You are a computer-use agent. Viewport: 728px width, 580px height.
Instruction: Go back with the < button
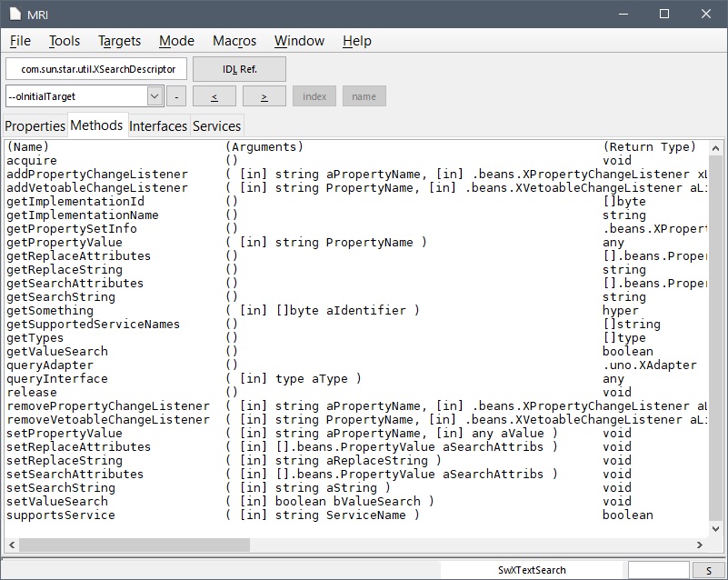coord(214,96)
